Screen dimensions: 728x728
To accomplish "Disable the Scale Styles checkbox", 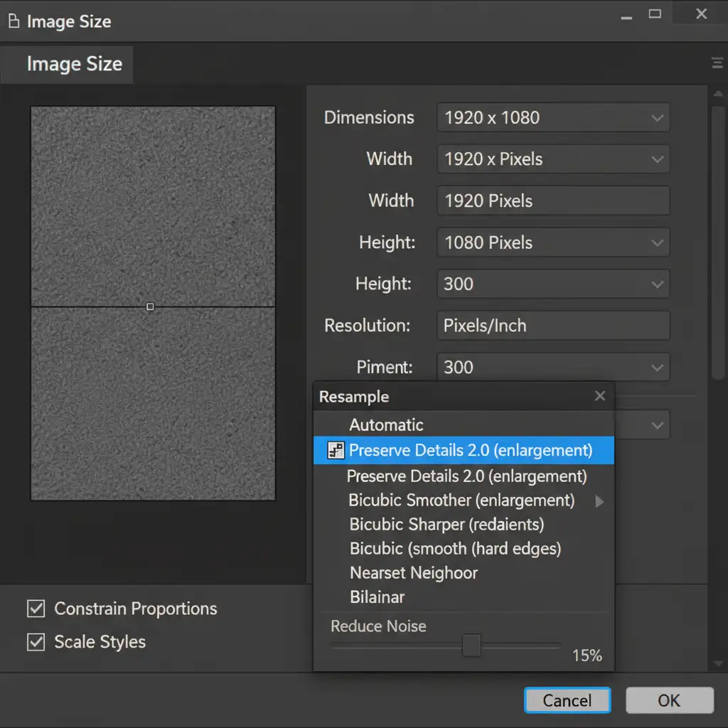I will coord(36,642).
